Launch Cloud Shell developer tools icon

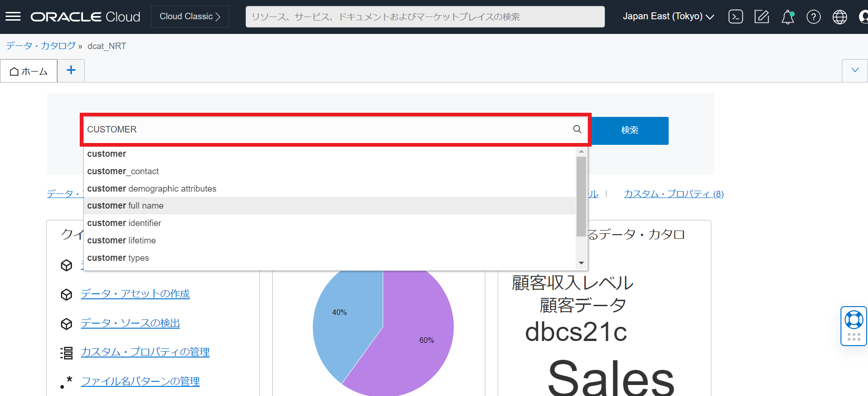coord(736,17)
